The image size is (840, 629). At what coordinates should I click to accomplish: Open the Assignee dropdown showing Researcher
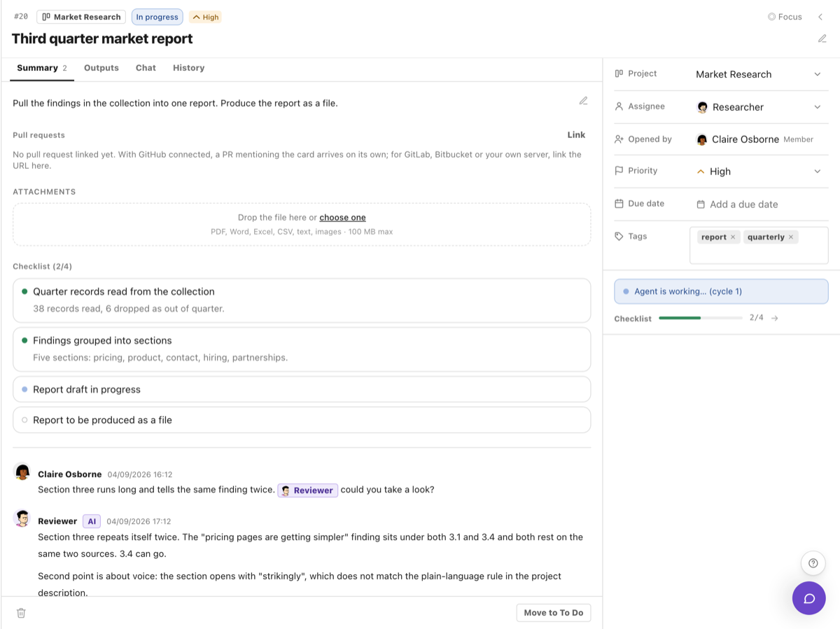pyautogui.click(x=759, y=107)
